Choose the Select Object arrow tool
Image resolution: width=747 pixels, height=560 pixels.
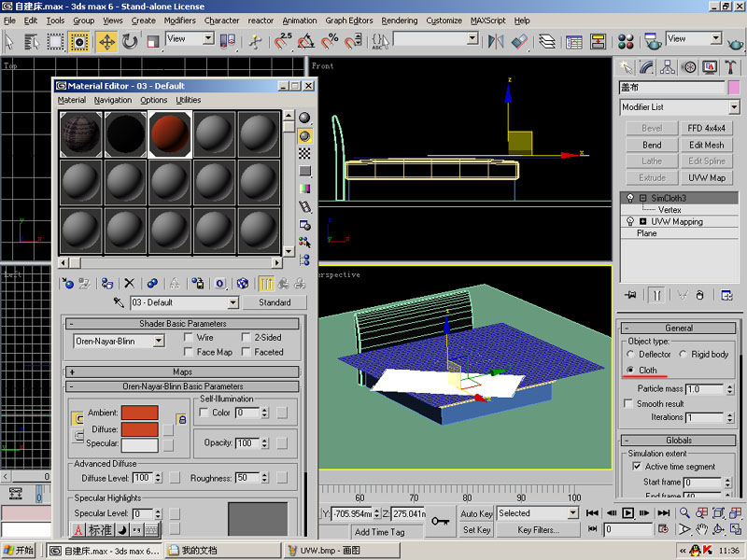[9, 42]
